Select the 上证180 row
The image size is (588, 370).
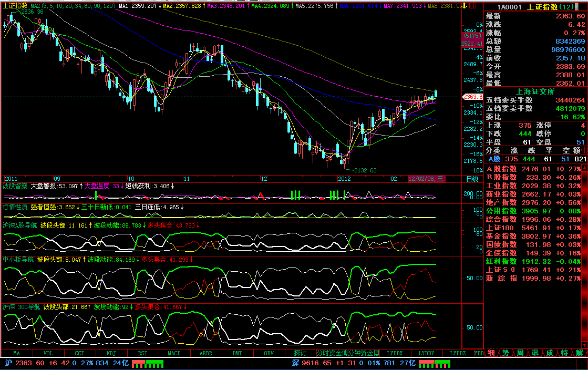[x=533, y=228]
